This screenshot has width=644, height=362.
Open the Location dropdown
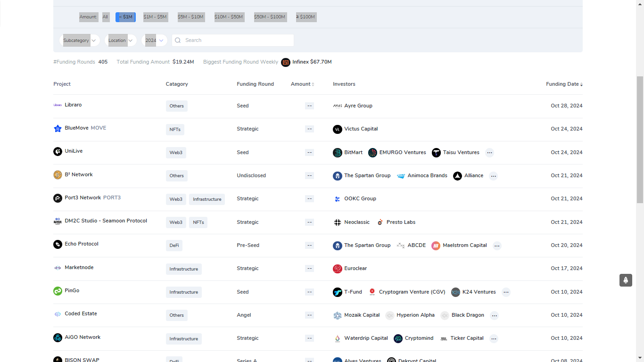tap(121, 41)
